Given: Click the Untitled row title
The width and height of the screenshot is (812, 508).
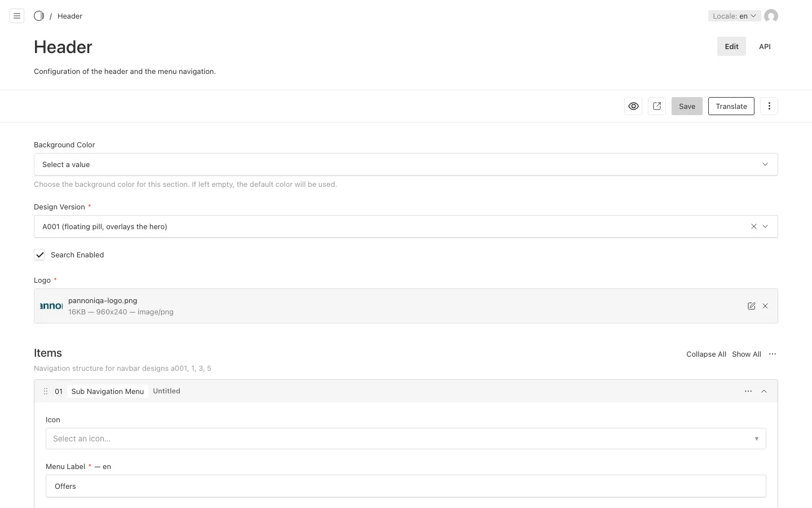Looking at the screenshot, I should coord(166,391).
